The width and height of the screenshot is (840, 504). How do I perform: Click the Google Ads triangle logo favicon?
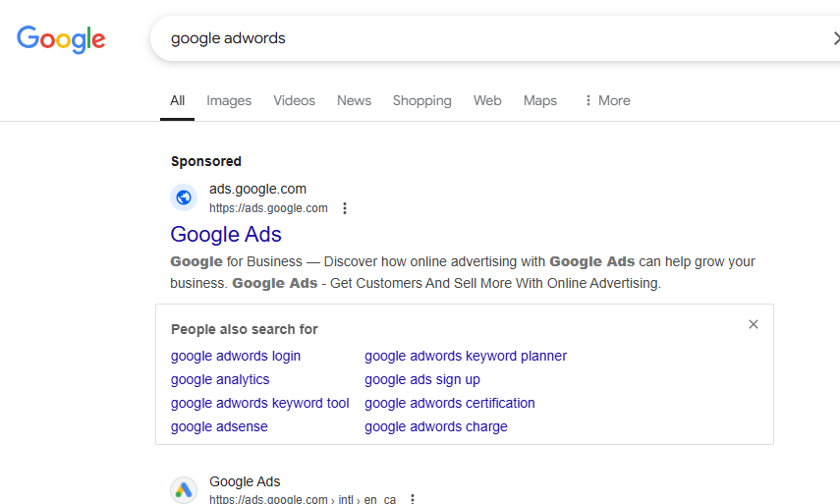[x=184, y=489]
